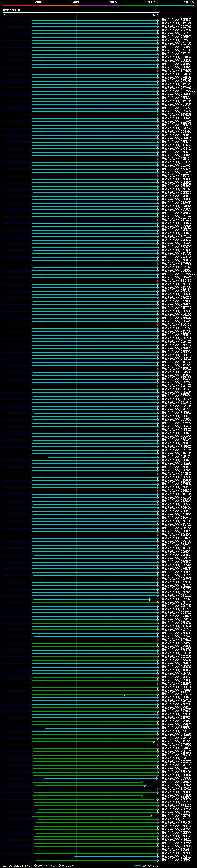
Task: Click the cyan alignment bar for UniRef100_B3FES1
Action: point(101,728)
